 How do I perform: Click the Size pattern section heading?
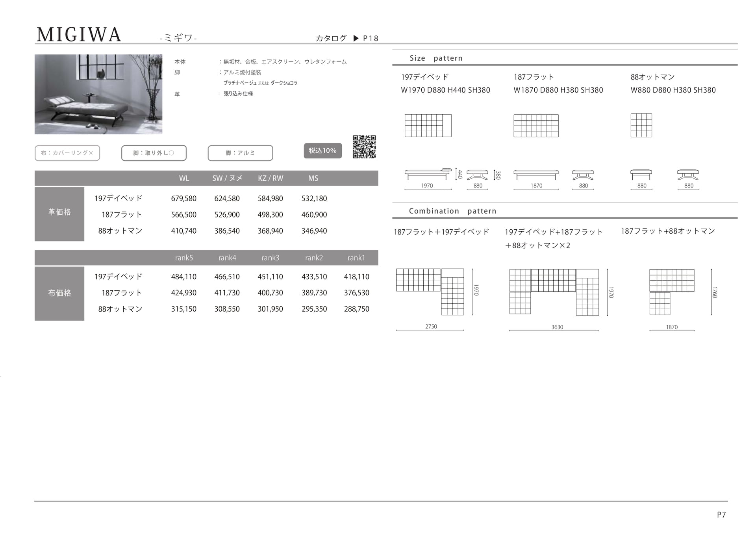pyautogui.click(x=436, y=58)
